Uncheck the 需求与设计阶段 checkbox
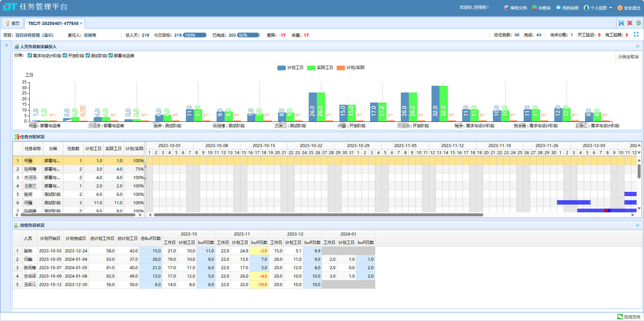Viewport: 644px width, 321px height. click(30, 56)
